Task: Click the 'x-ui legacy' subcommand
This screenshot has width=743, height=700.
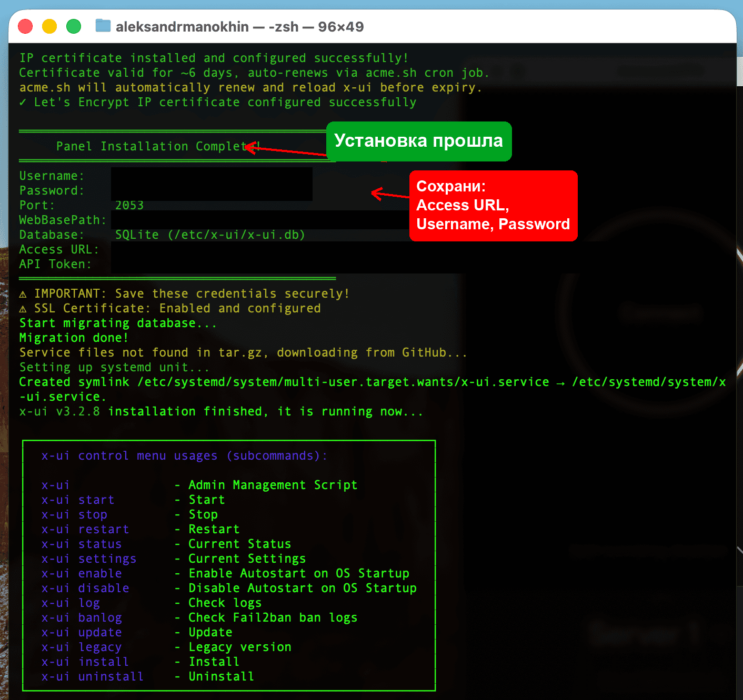Action: [x=82, y=647]
